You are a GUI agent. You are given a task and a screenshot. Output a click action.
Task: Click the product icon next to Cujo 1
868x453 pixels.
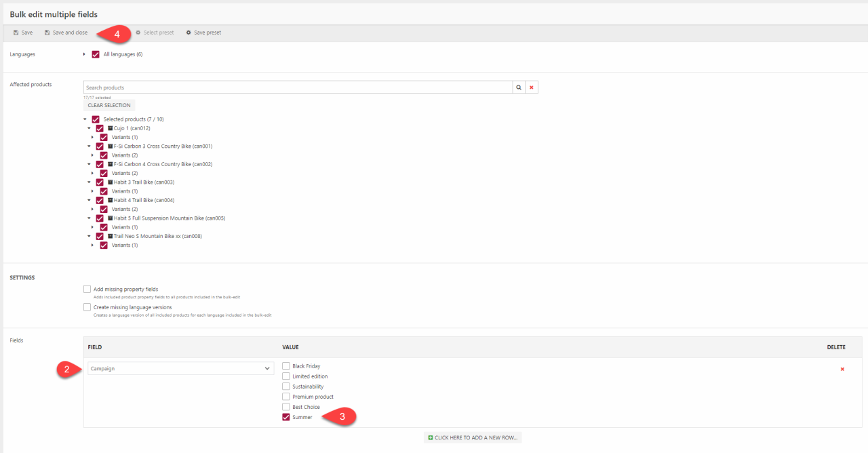(x=110, y=128)
